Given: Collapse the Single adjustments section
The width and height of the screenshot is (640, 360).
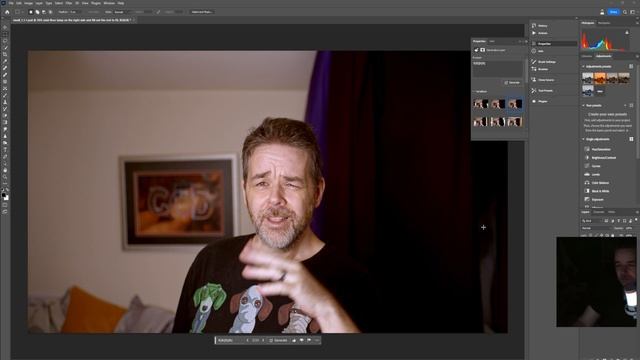Looking at the screenshot, I should tap(583, 139).
